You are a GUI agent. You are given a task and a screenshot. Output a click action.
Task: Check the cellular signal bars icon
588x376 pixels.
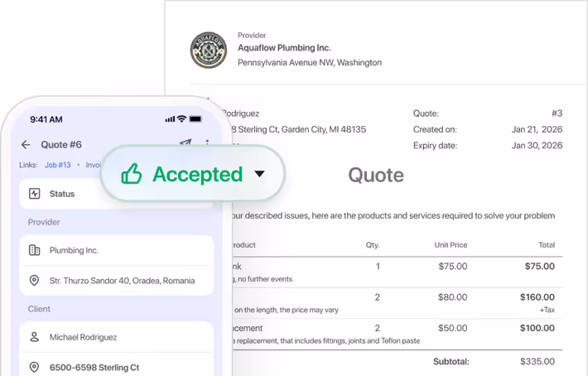click(170, 119)
